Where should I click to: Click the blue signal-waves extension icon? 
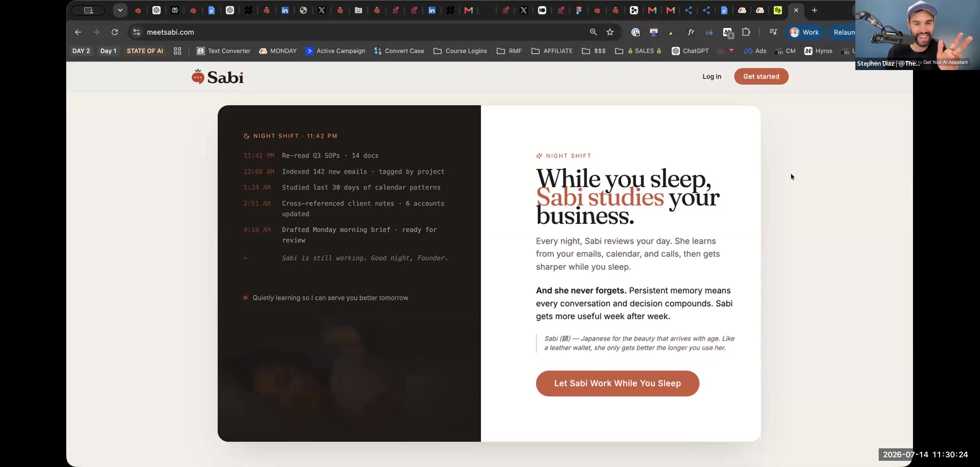tap(709, 32)
